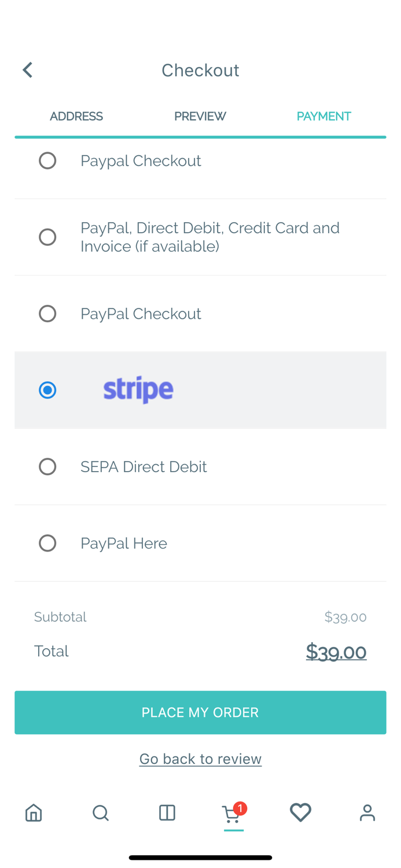Image resolution: width=401 pixels, height=868 pixels.
Task: Switch to the PAYMENT tab
Action: click(323, 116)
